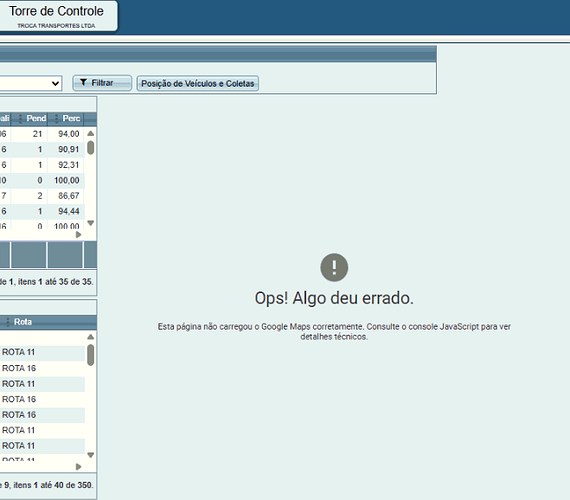570x500 pixels.
Task: Select the first ROTA 16 row
Action: pos(43,368)
